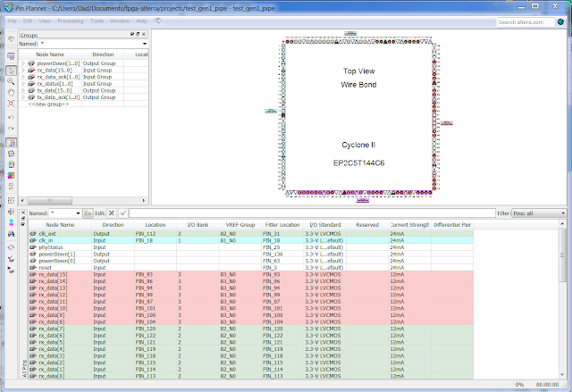The height and width of the screenshot is (392, 572).
Task: Click the multicolor grid icon in left toolbar
Action: [11, 176]
